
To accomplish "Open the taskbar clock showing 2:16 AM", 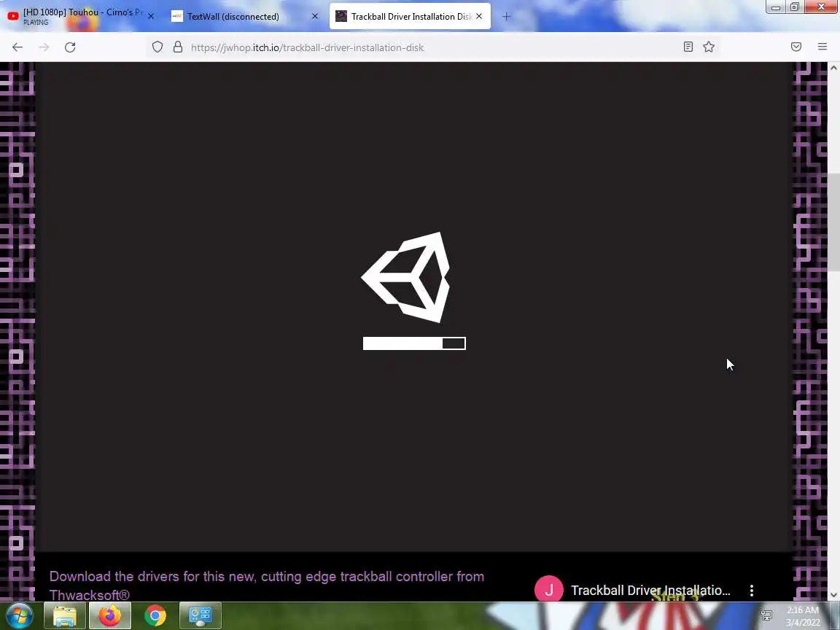I will 803,616.
